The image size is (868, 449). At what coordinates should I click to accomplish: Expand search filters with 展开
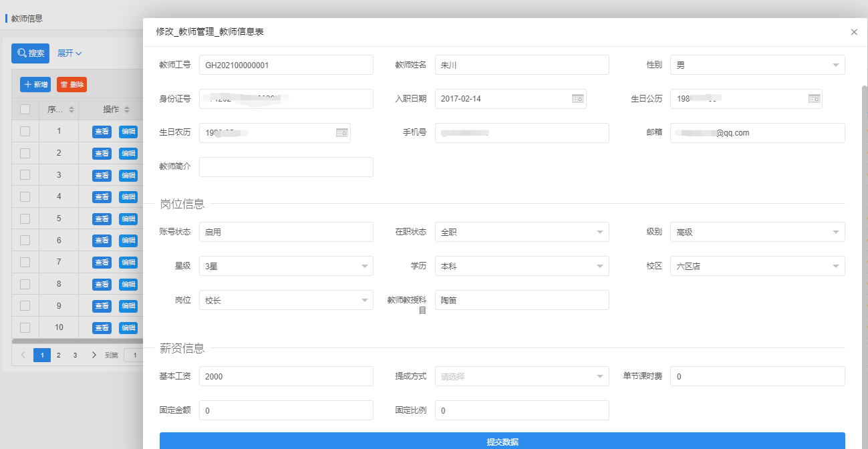pyautogui.click(x=69, y=53)
